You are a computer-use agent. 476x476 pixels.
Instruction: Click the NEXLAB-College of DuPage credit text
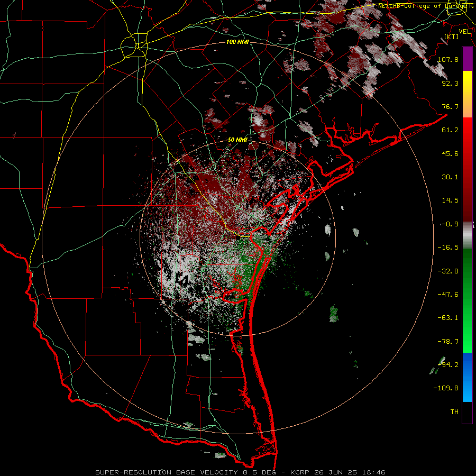[425, 6]
